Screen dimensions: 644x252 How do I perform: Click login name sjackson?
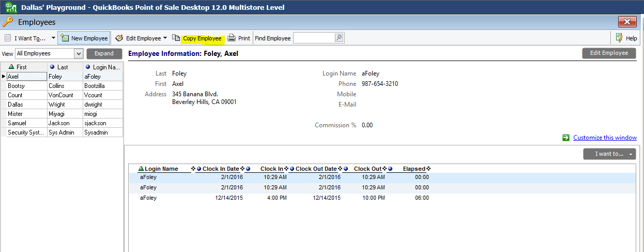[x=95, y=123]
